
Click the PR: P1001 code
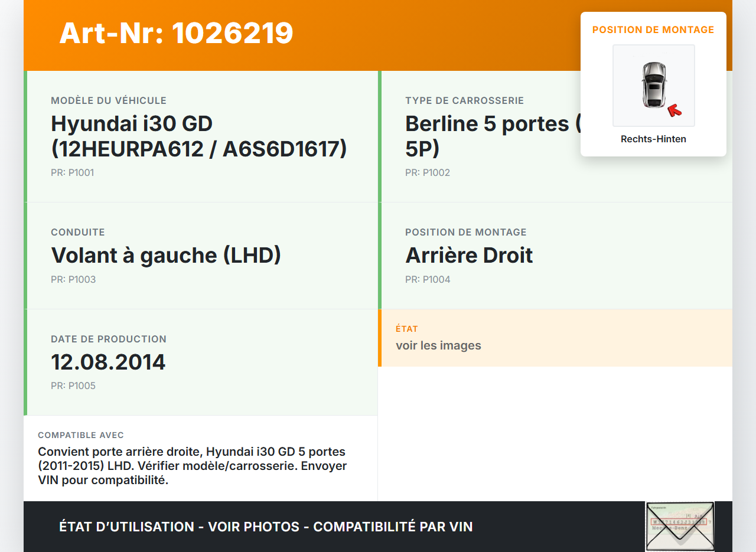pos(73,173)
